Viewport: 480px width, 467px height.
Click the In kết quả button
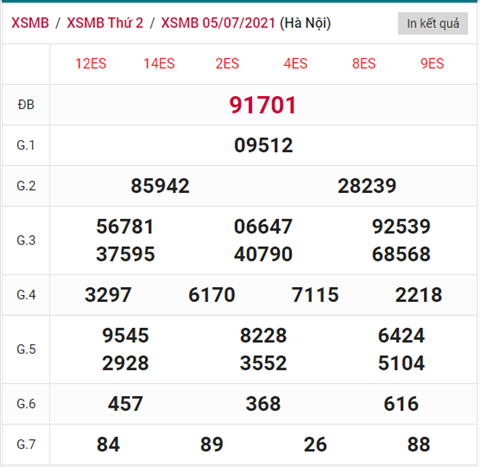click(x=433, y=24)
